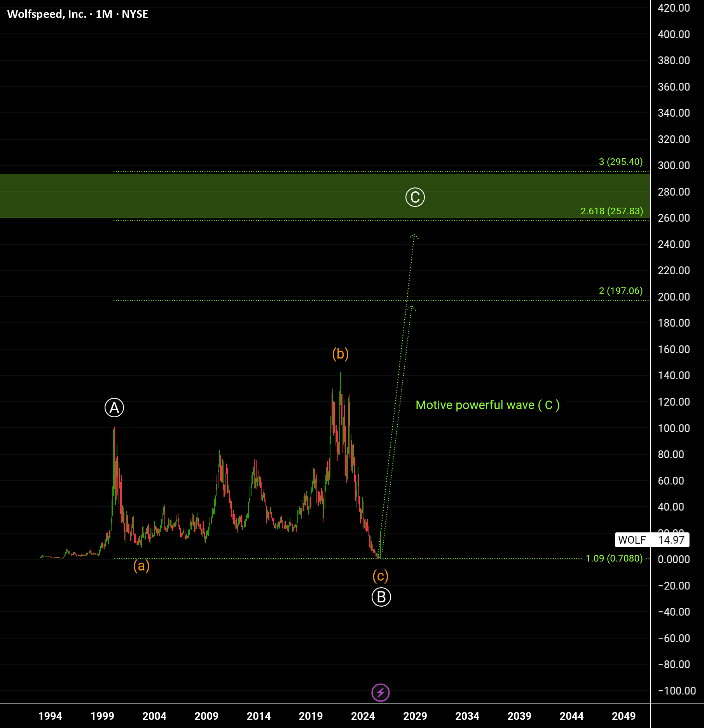This screenshot has width=704, height=728.
Task: Click the 2044 label on time axis
Action: tap(571, 716)
